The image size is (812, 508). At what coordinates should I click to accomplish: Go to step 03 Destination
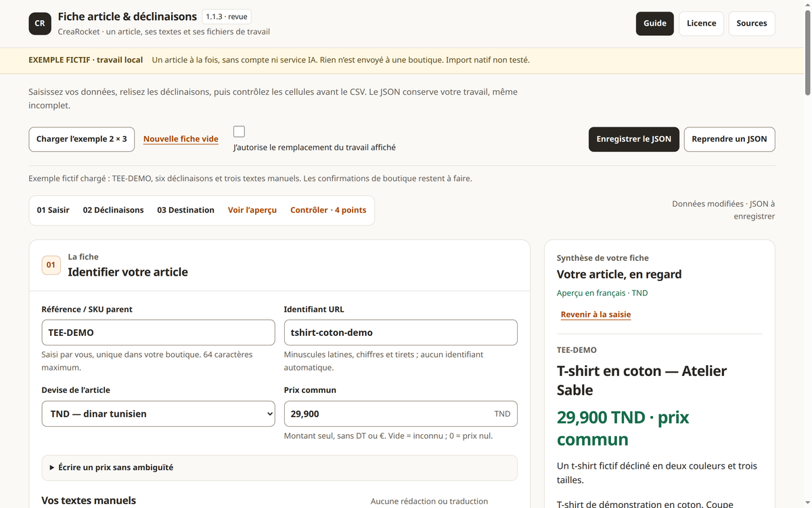186,210
